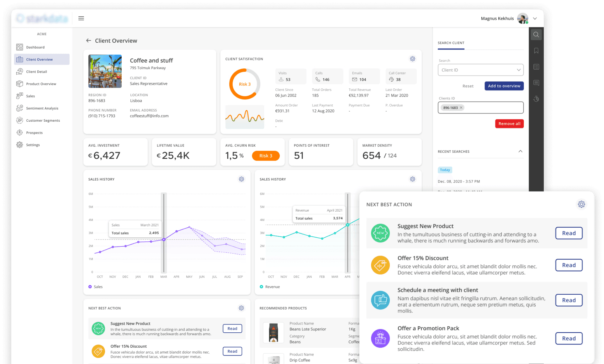This screenshot has width=604, height=364.
Task: Click the Add to overview button
Action: tap(504, 86)
